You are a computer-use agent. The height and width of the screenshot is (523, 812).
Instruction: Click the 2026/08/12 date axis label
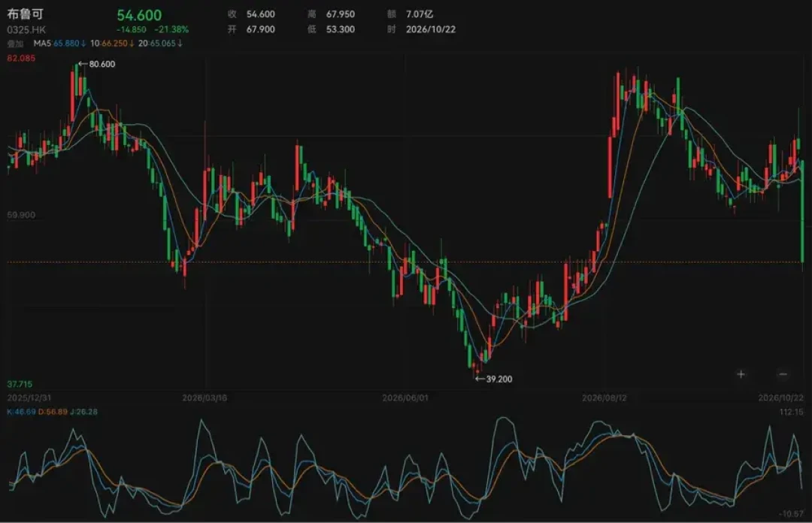[x=604, y=398]
